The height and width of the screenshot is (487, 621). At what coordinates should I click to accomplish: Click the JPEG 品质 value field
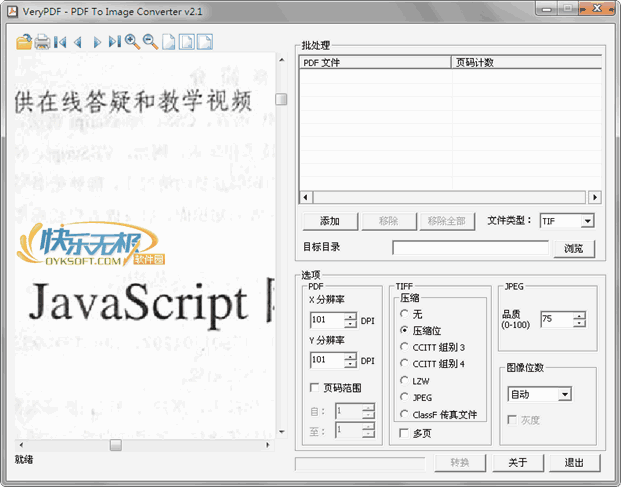(x=557, y=319)
